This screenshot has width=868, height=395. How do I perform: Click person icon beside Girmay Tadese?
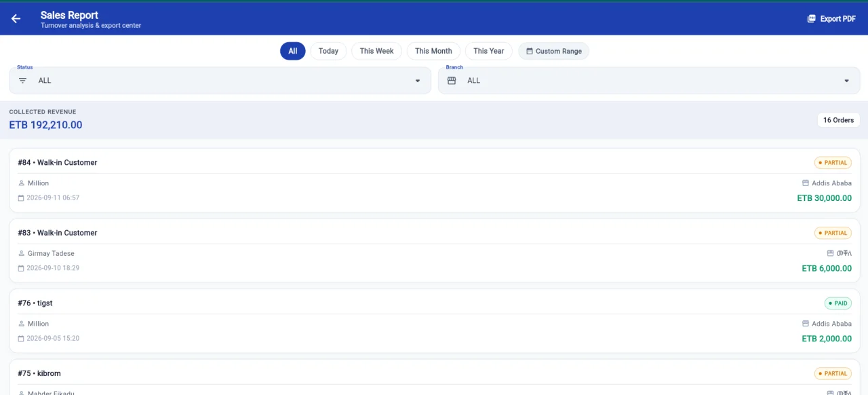click(21, 254)
